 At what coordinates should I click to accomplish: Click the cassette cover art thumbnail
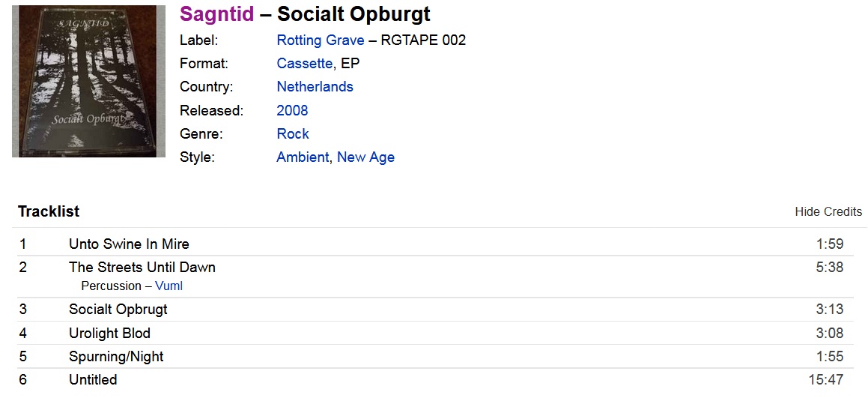(88, 82)
